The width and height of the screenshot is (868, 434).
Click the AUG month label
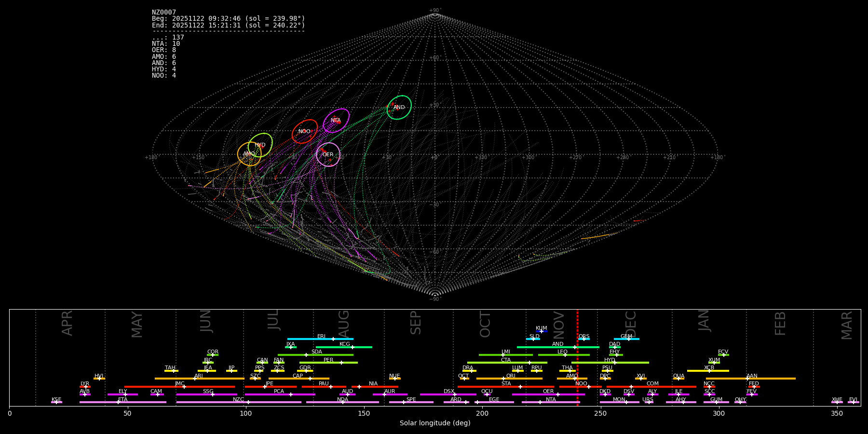point(344,324)
